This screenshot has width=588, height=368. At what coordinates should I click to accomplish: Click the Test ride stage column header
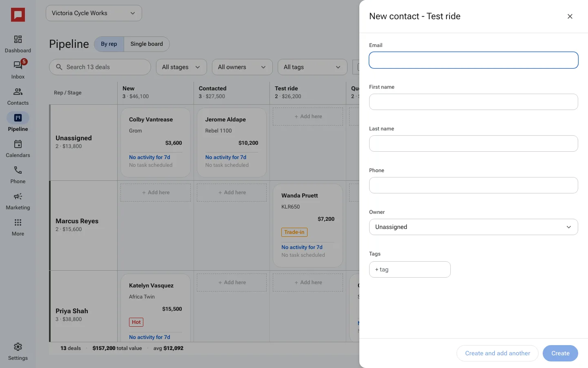(x=307, y=92)
